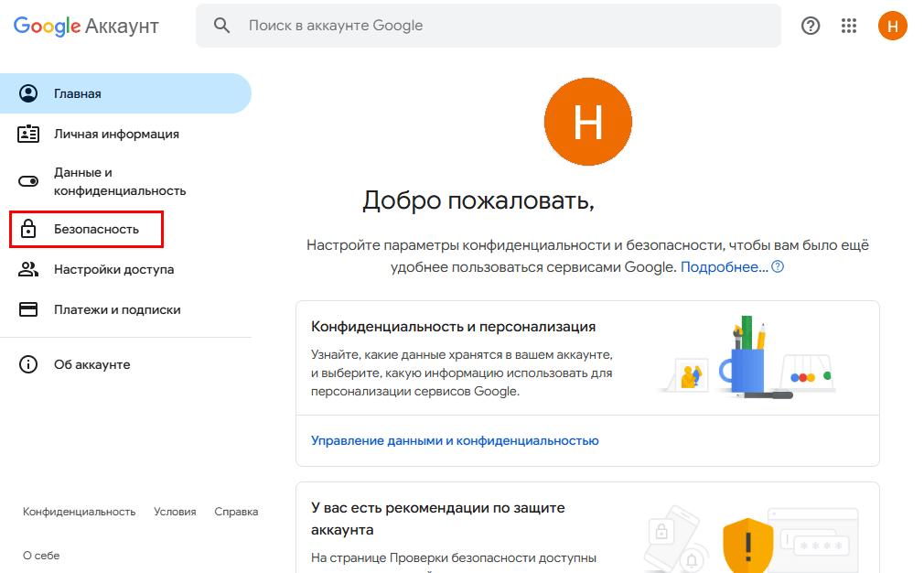
Task: Select Главная in the sidebar
Action: pyautogui.click(x=78, y=93)
